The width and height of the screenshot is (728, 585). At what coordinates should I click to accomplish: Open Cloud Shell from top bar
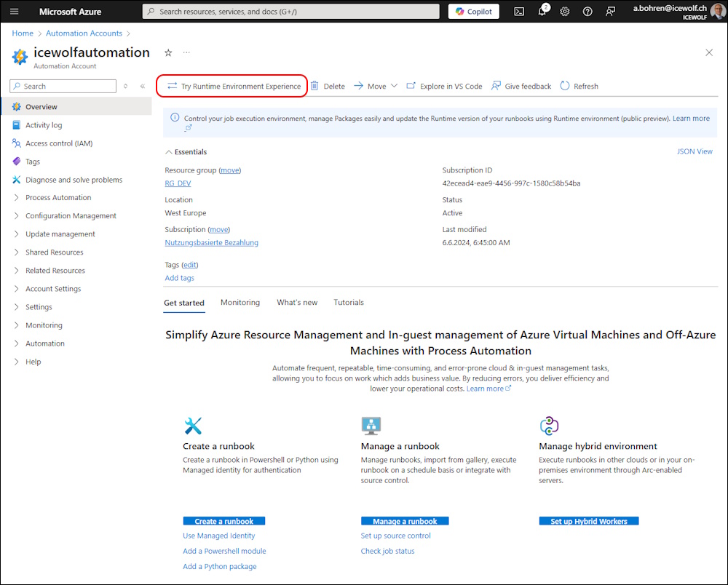(x=519, y=12)
